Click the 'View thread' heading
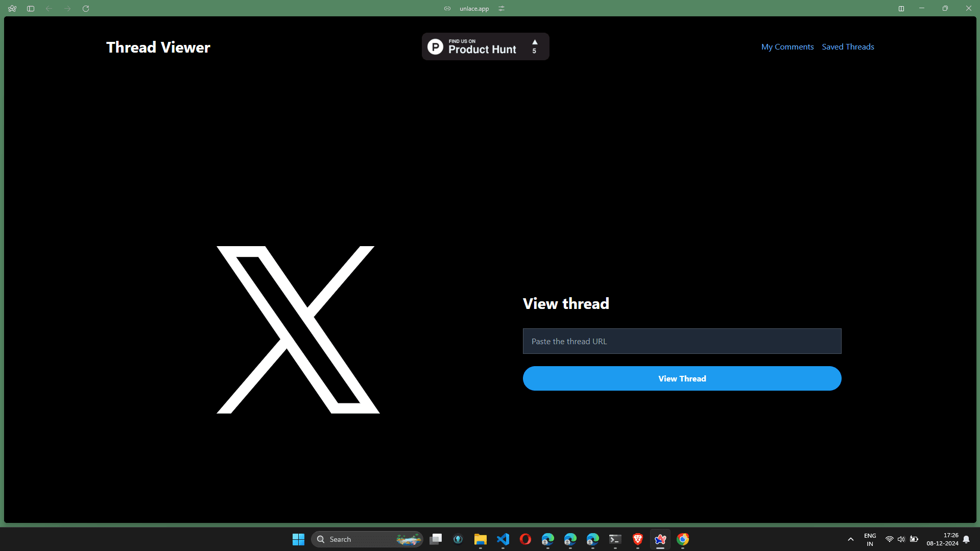 point(566,304)
